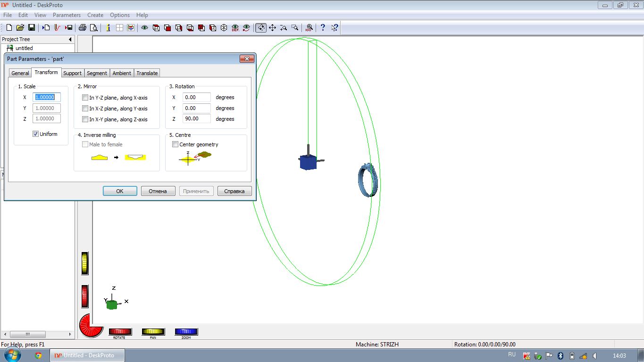Click the blue question mark help icon
The height and width of the screenshot is (362, 644).
click(x=323, y=28)
